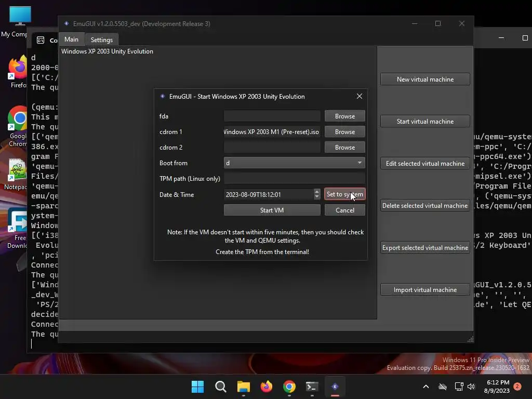The width and height of the screenshot is (532, 399).
Task: Click Delete selected virtual machine
Action: pos(425,205)
